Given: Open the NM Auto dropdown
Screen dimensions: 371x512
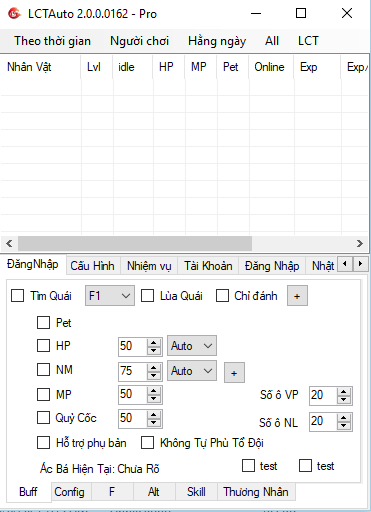Looking at the screenshot, I should [192, 371].
